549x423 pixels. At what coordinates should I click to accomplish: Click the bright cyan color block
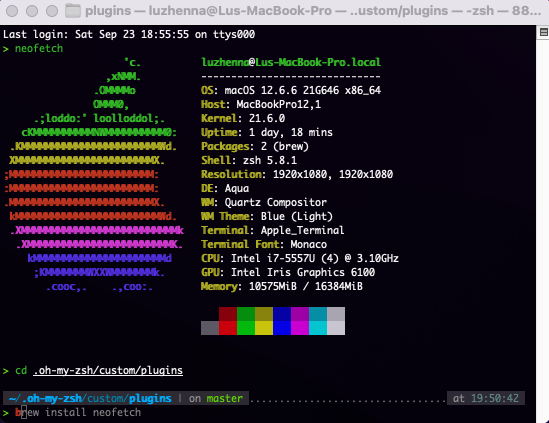coord(318,328)
